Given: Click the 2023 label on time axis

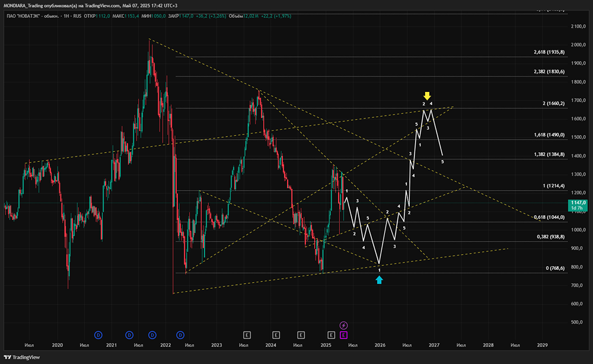Looking at the screenshot, I should [216, 344].
